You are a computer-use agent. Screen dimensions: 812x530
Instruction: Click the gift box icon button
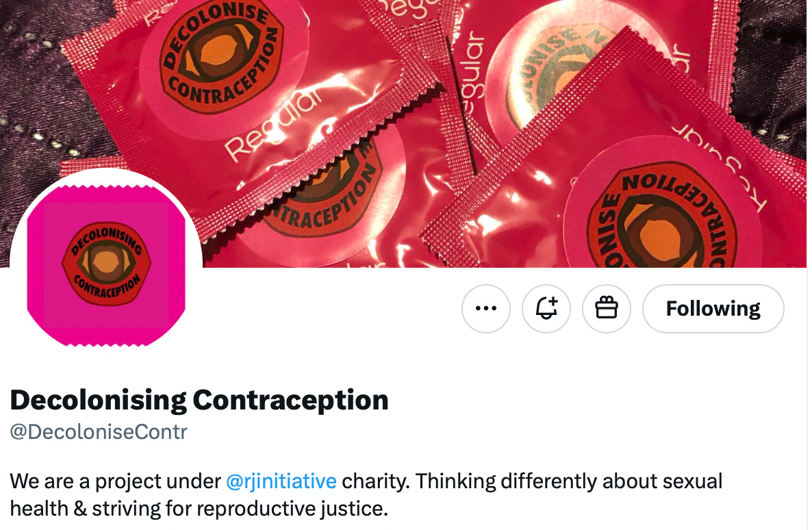(607, 309)
